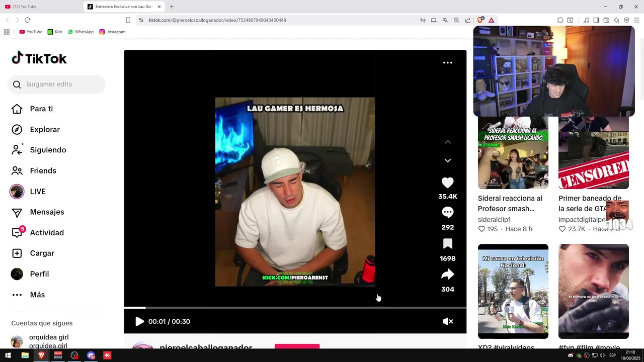
Task: Open Actividad notifications
Action: (x=47, y=233)
